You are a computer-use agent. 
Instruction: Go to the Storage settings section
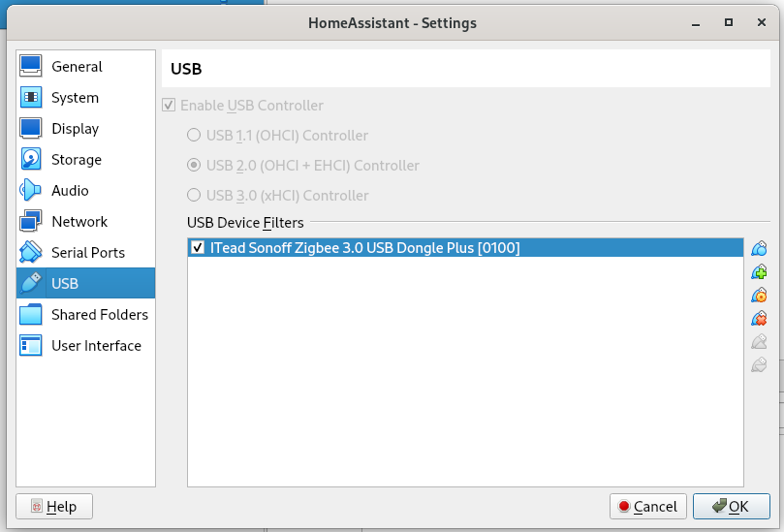(76, 160)
